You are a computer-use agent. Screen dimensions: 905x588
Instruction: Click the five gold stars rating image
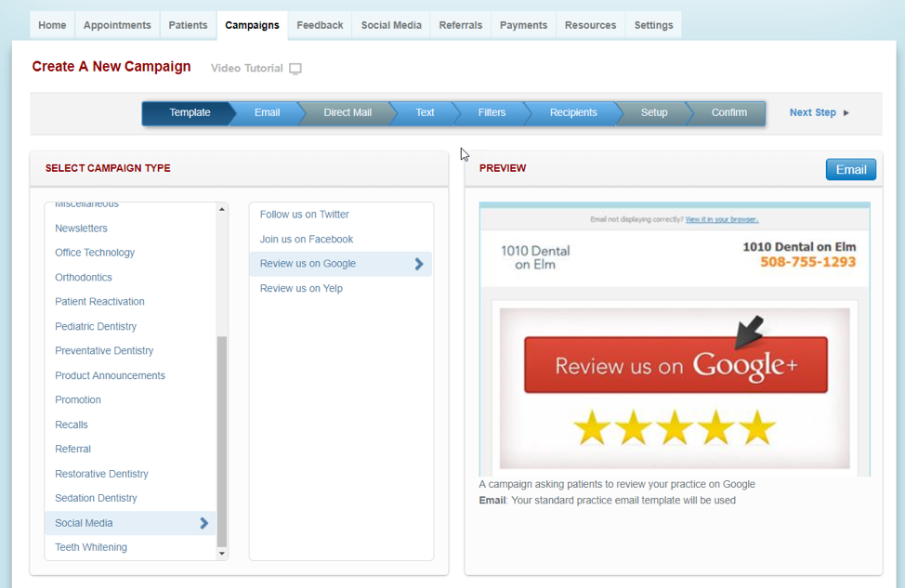675,427
